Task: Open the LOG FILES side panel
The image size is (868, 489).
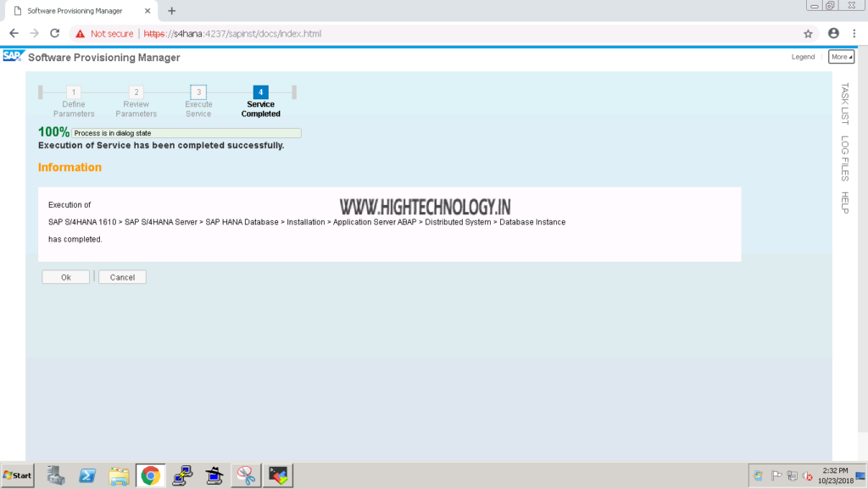Action: pos(845,158)
